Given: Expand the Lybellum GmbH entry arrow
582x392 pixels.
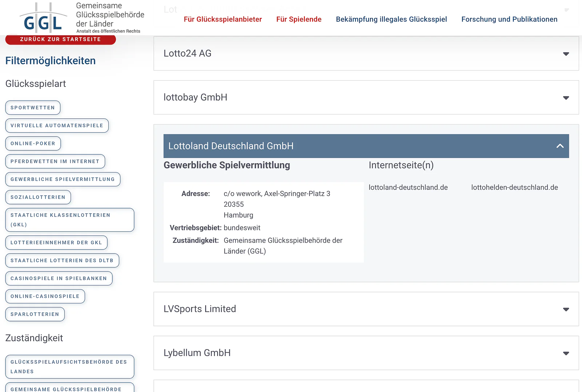Looking at the screenshot, I should (x=566, y=353).
